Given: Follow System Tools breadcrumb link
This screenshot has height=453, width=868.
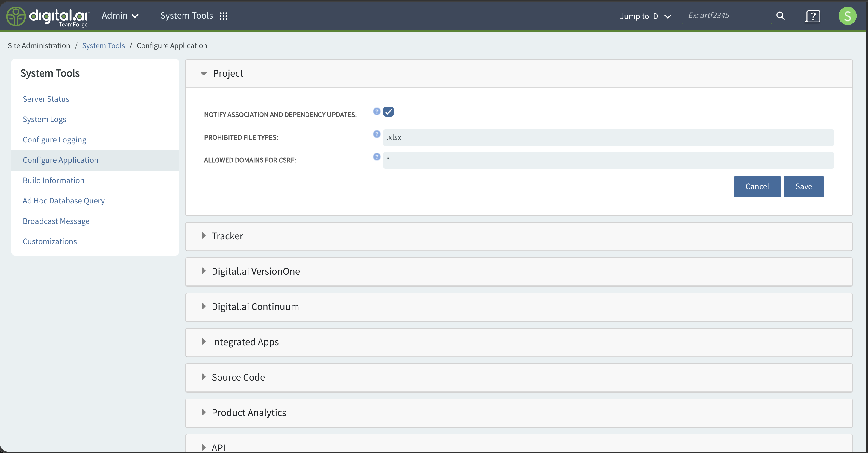Looking at the screenshot, I should [103, 45].
